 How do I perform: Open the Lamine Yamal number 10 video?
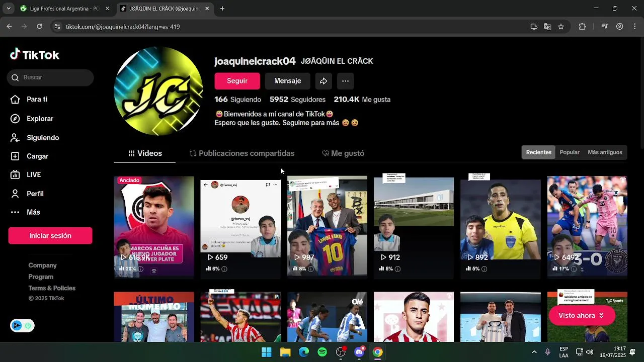point(327,226)
